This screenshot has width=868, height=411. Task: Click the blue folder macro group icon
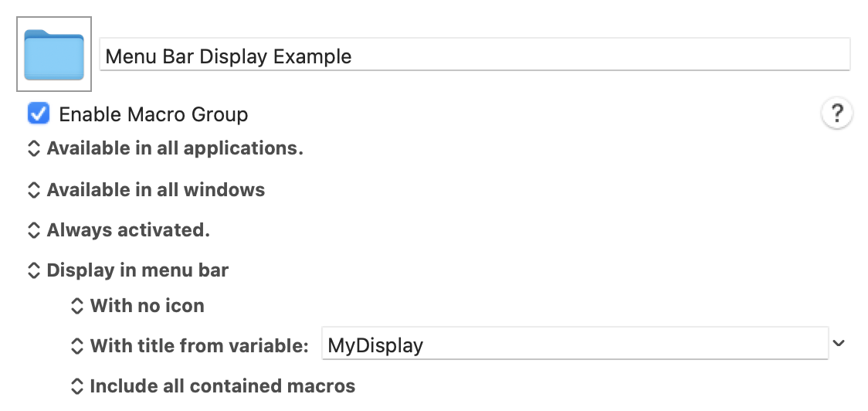coord(54,54)
